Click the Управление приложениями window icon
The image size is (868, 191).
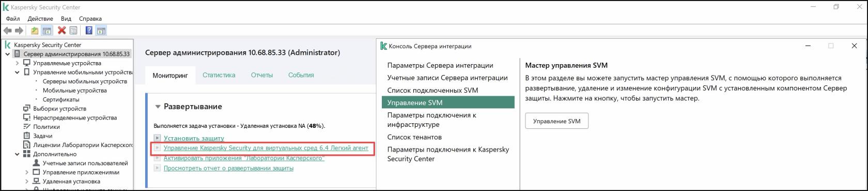point(36,172)
